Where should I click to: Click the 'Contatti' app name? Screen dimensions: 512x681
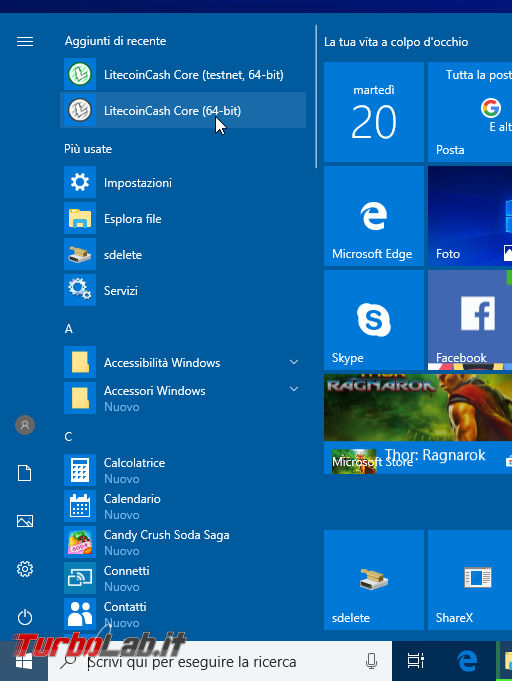125,607
